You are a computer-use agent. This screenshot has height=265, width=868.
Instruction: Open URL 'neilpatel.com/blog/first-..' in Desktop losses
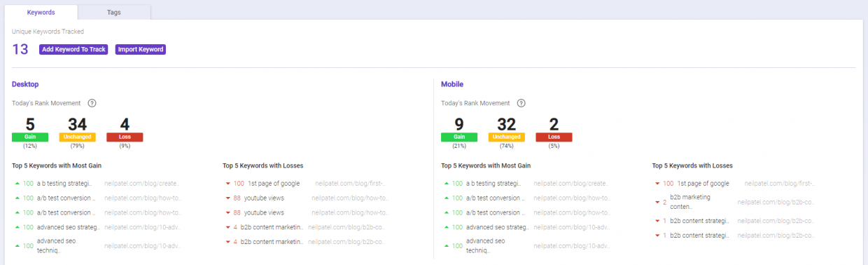pos(351,183)
